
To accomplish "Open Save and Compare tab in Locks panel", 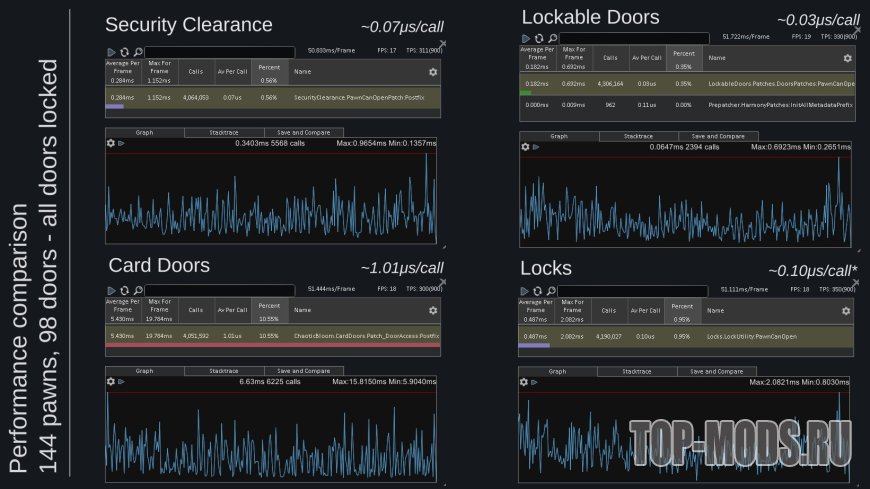I will pyautogui.click(x=717, y=371).
